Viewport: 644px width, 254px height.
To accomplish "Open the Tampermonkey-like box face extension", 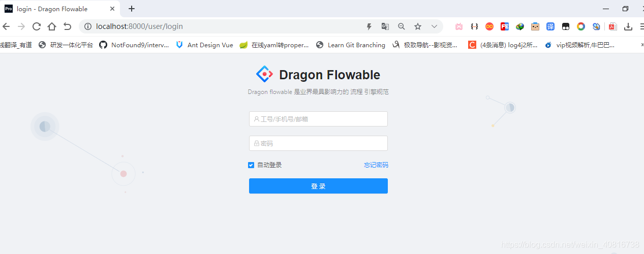I will 535,26.
